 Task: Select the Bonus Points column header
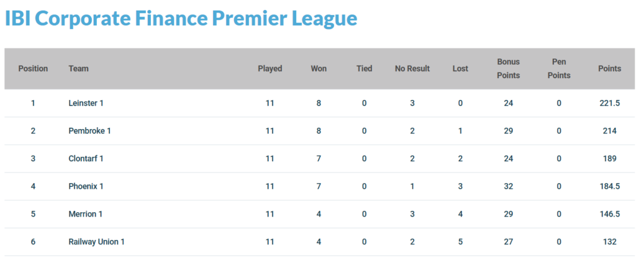[509, 69]
